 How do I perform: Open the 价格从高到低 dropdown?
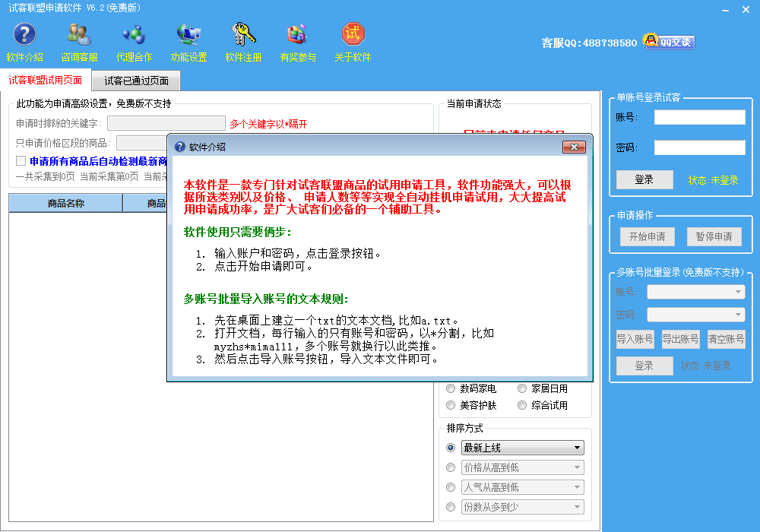522,467
